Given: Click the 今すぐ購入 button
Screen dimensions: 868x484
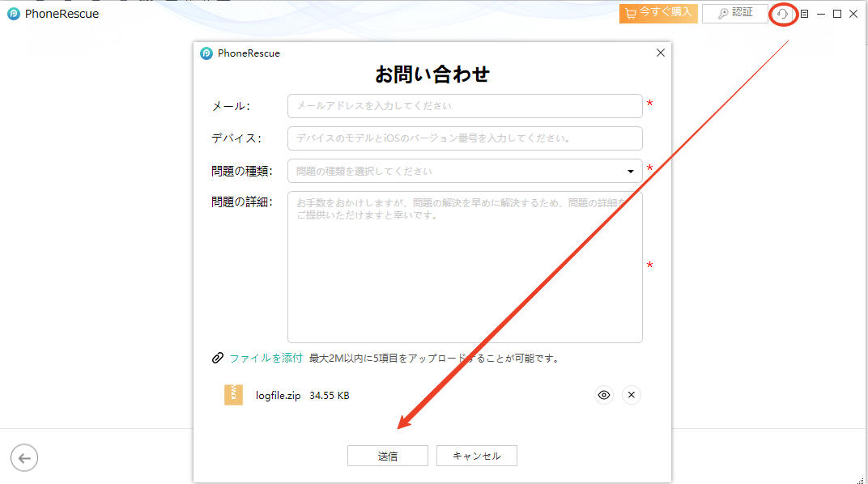Looking at the screenshot, I should coord(658,13).
